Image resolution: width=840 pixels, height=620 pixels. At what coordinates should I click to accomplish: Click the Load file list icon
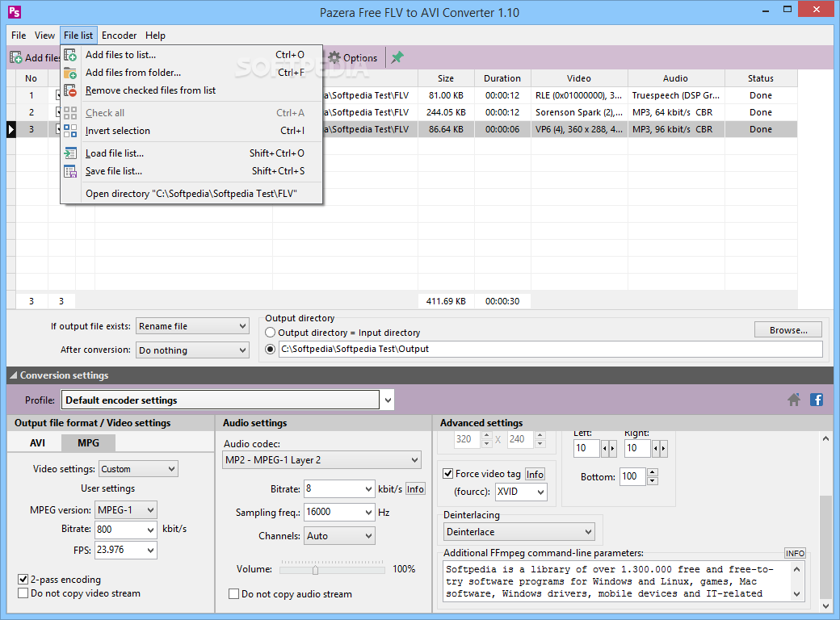[x=70, y=153]
